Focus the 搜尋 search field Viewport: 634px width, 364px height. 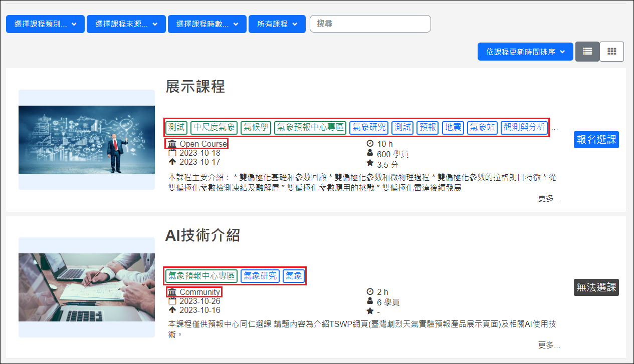point(370,24)
